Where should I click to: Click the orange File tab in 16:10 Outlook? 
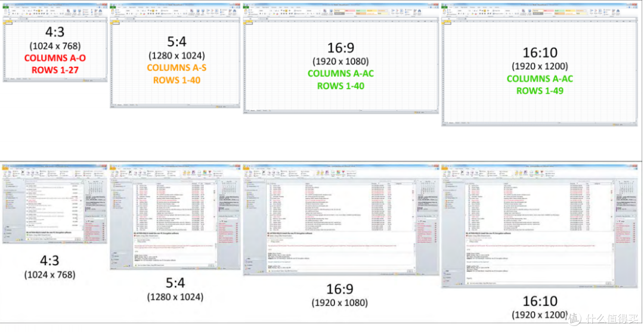(x=445, y=169)
